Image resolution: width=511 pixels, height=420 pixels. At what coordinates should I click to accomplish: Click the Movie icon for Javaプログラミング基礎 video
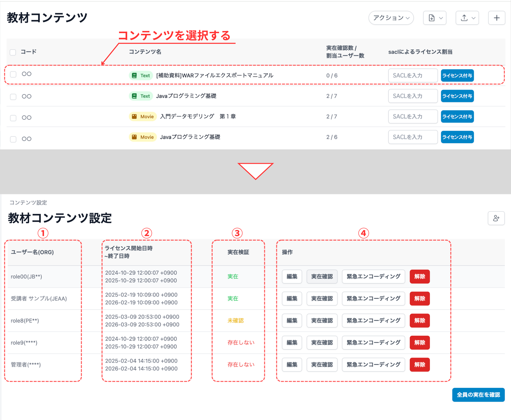(x=142, y=137)
